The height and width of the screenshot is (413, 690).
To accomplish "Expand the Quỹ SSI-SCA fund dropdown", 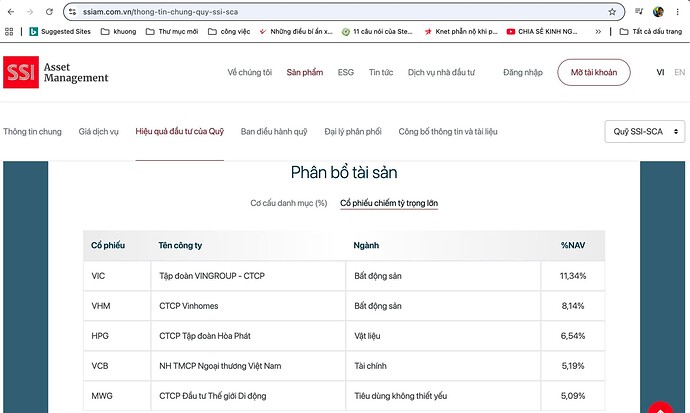I will (645, 132).
